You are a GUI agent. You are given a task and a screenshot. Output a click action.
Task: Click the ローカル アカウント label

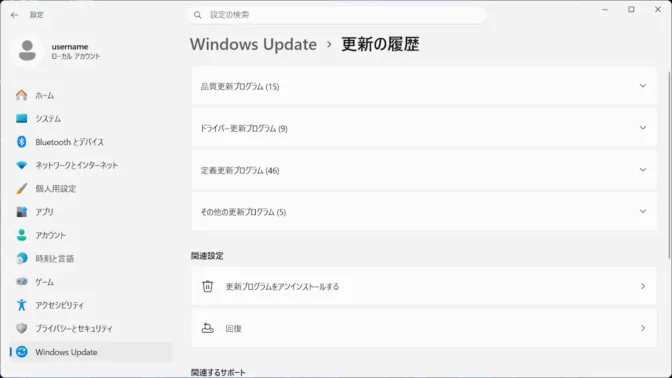click(x=76, y=56)
